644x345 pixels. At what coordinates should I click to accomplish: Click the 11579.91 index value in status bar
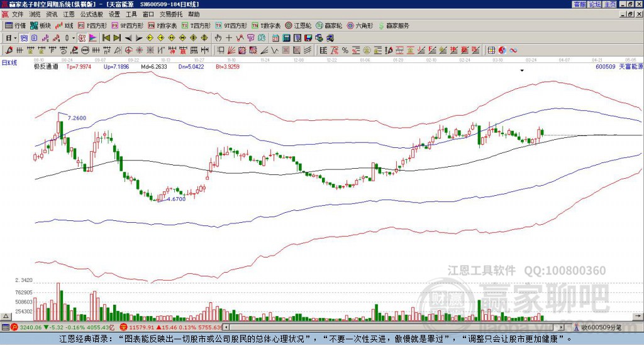click(142, 327)
